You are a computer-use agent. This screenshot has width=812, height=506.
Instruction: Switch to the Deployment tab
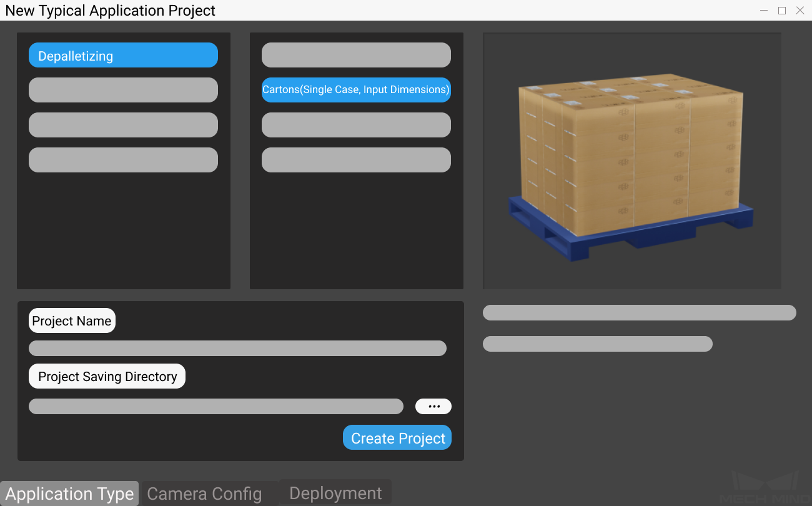pos(335,493)
